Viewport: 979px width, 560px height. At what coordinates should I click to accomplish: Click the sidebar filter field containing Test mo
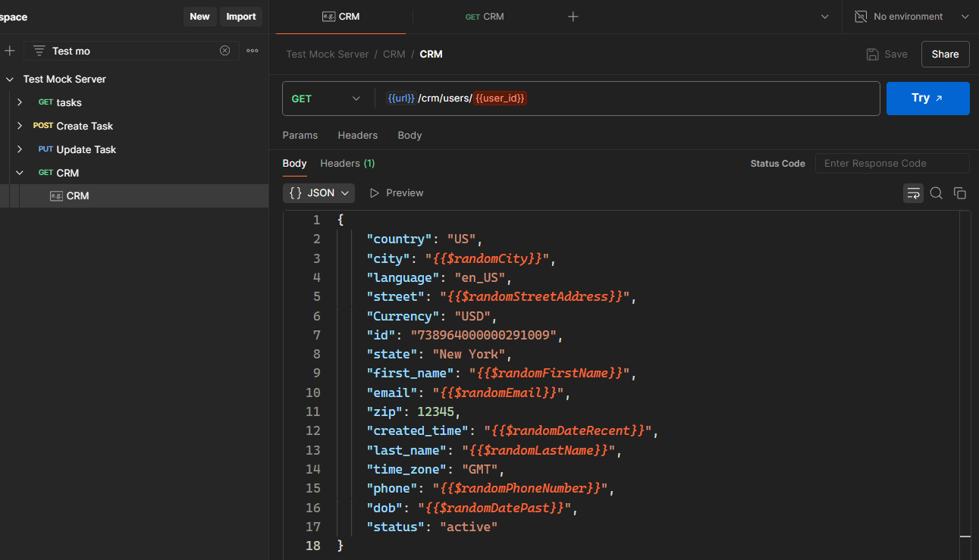pyautogui.click(x=132, y=51)
